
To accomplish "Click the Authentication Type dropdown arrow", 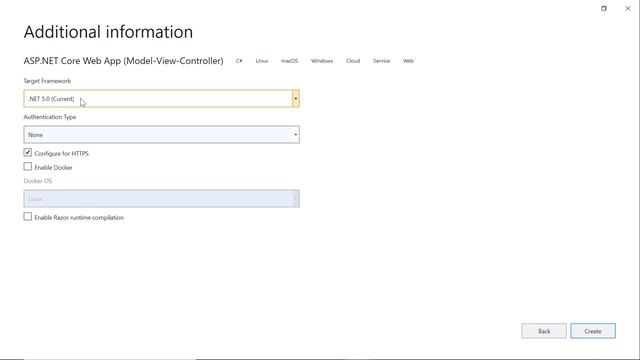I will (x=296, y=135).
